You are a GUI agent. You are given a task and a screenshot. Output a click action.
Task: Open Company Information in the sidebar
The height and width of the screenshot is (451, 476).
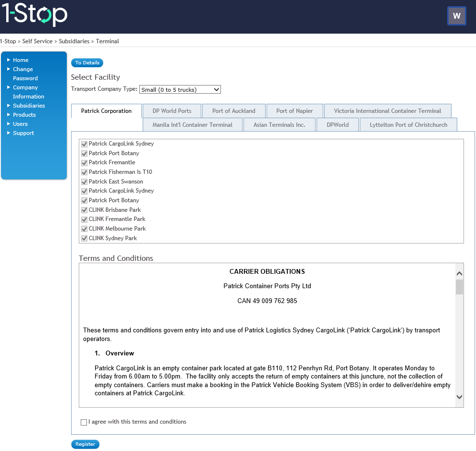28,92
